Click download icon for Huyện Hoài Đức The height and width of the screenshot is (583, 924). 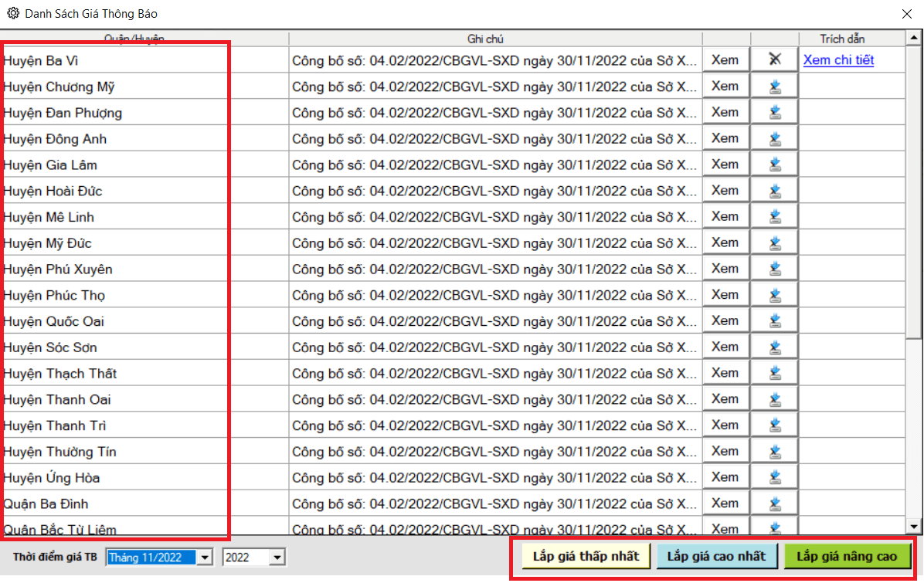click(x=775, y=191)
